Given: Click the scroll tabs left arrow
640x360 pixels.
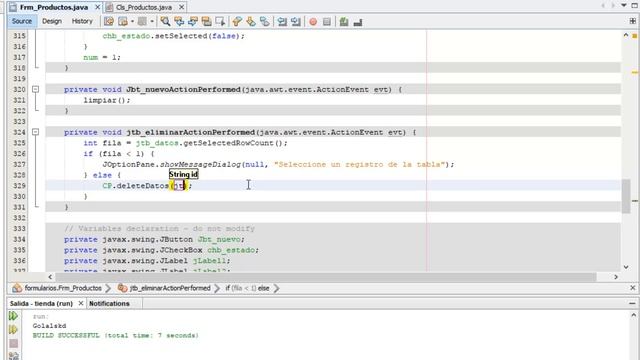Looking at the screenshot, I should [x=603, y=5].
